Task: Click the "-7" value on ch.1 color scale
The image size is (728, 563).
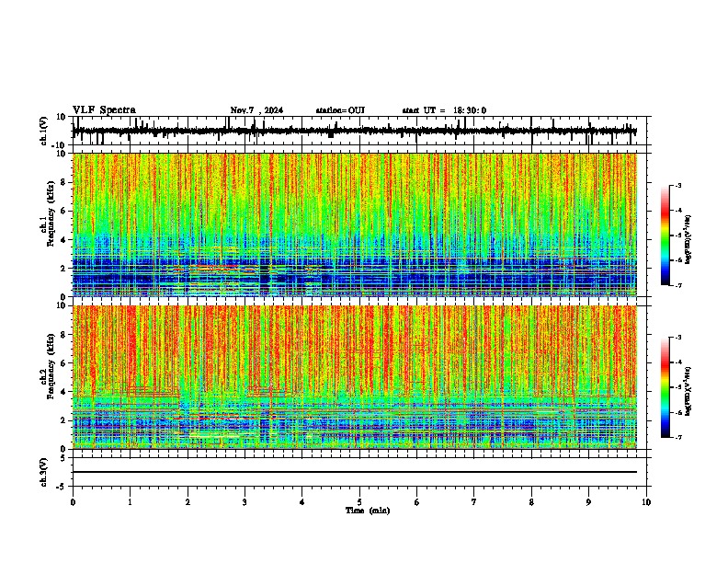Action: [678, 285]
